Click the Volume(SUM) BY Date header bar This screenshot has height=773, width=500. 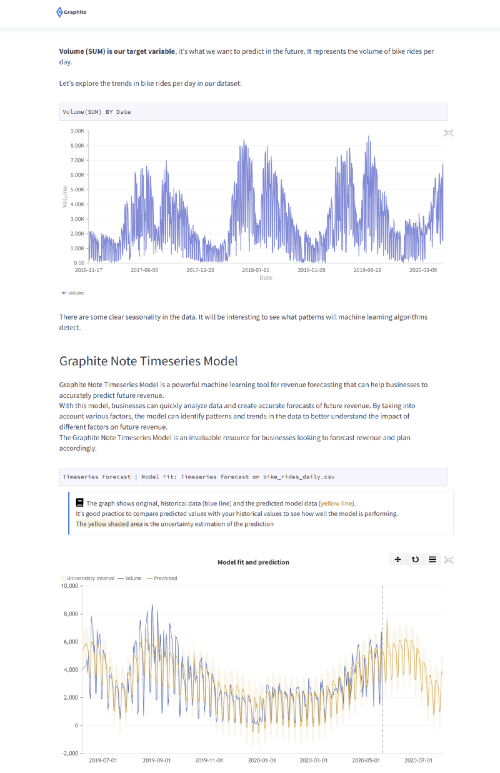(253, 112)
